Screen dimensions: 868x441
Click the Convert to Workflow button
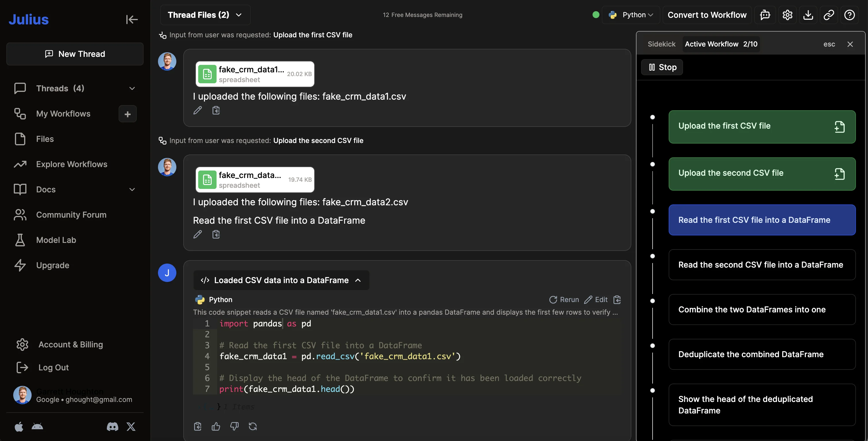click(707, 15)
